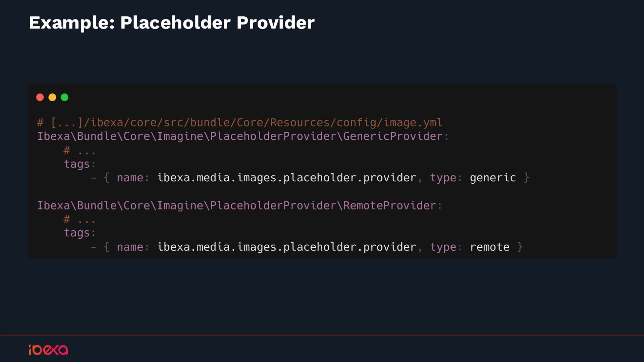Select the GenericProvider class name line
This screenshot has width=644, height=362.
pyautogui.click(x=243, y=136)
